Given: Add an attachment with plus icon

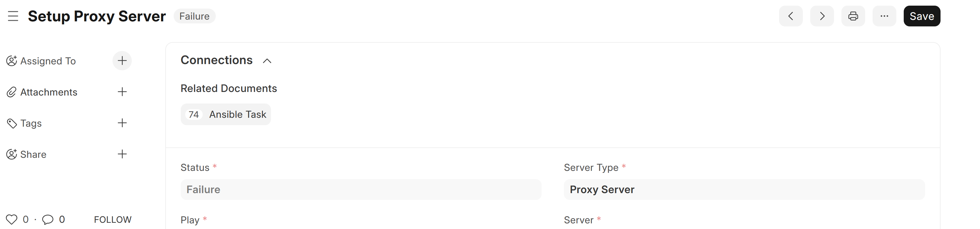Looking at the screenshot, I should click(x=122, y=92).
